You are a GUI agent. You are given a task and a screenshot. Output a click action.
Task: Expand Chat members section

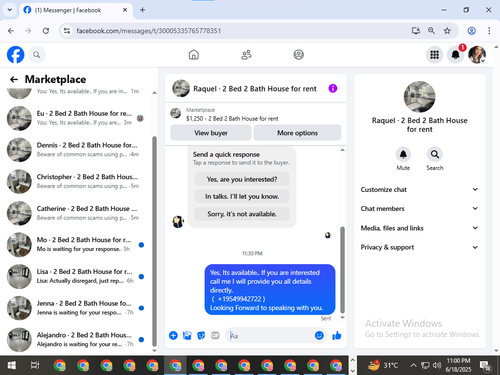(x=419, y=209)
